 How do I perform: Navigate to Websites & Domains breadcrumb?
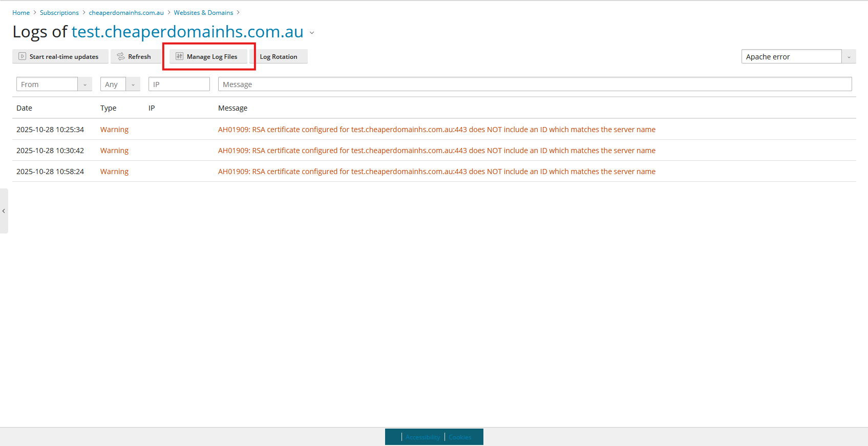[203, 13]
